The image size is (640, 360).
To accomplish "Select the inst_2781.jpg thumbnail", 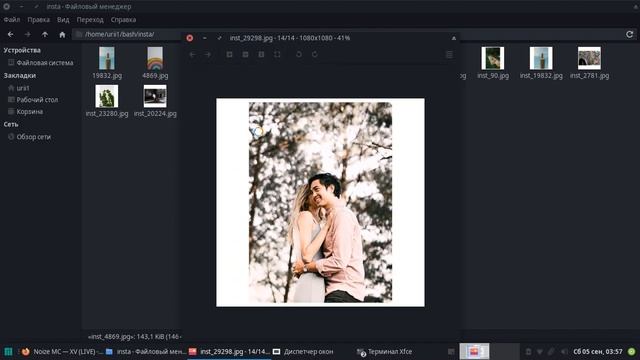I will (x=589, y=58).
